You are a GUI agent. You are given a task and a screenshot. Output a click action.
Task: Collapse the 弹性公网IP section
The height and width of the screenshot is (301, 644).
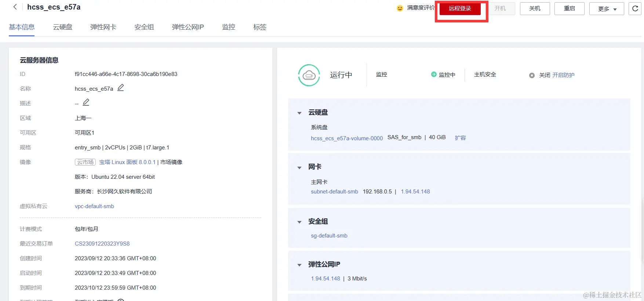[299, 265]
